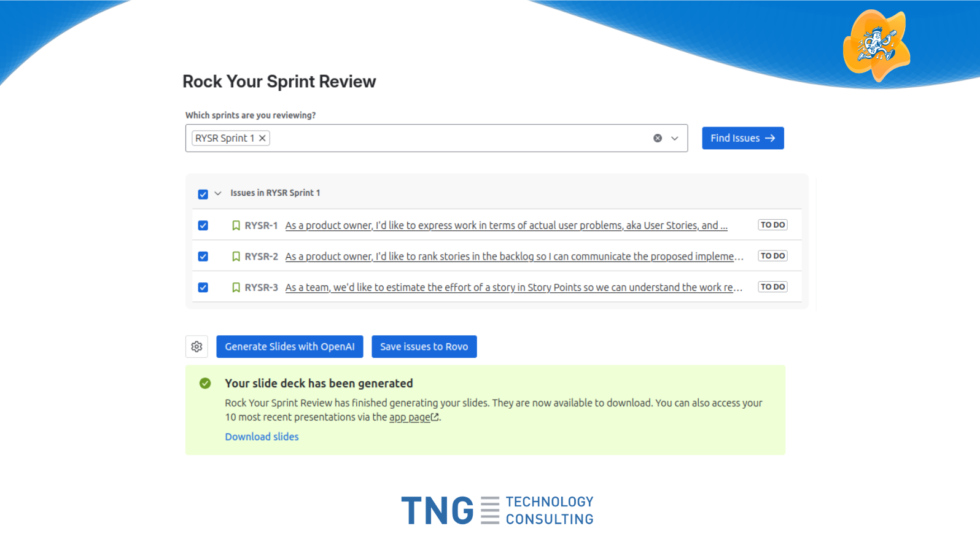
Task: Click the RYSR-3 issue key
Action: coord(261,287)
